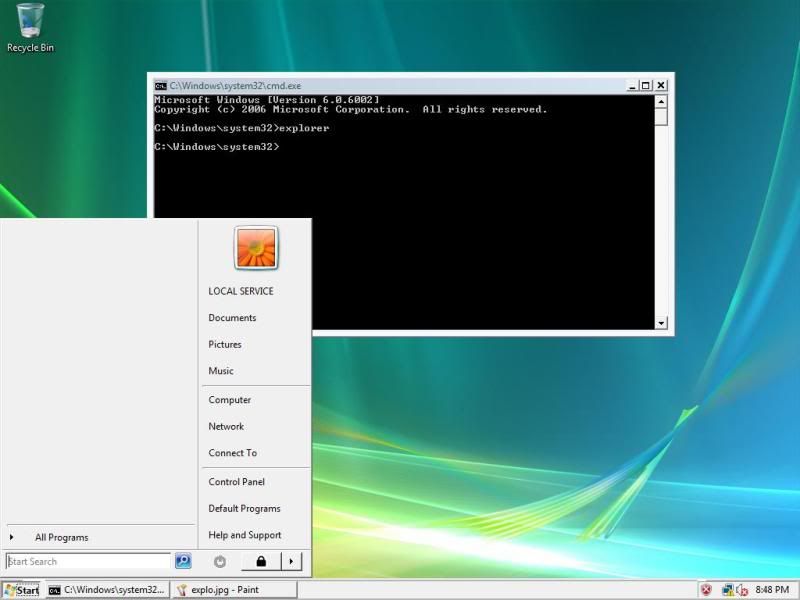Screen dimensions: 800x600
Task: Maximize the cmd.exe window
Action: (645, 86)
